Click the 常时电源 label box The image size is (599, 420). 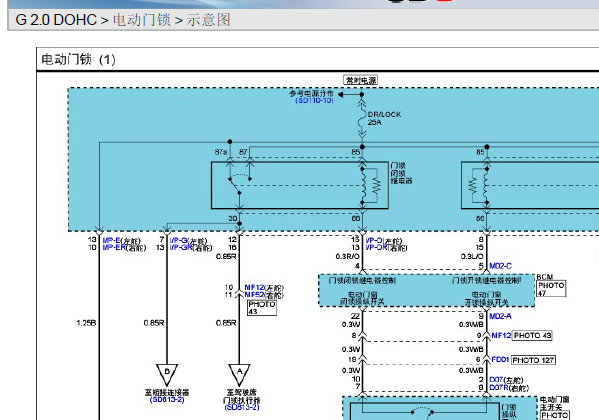click(361, 80)
